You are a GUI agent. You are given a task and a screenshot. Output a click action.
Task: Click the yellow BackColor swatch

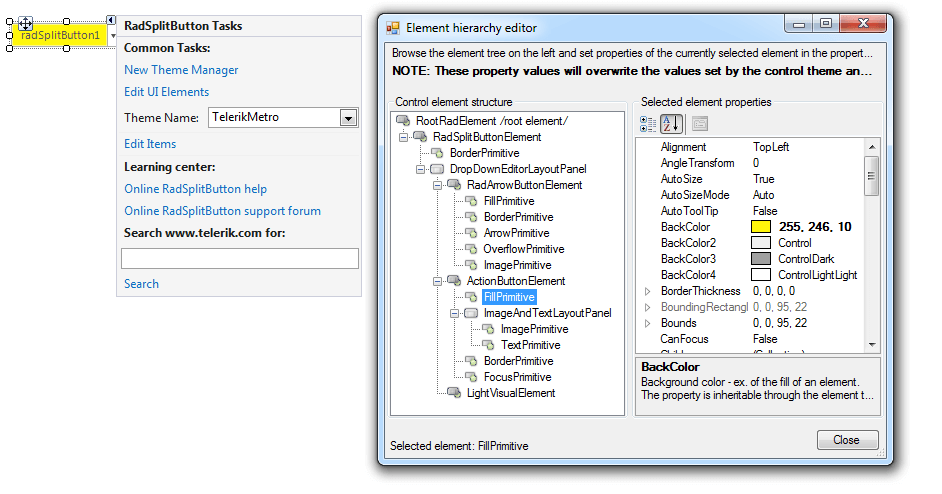761,227
